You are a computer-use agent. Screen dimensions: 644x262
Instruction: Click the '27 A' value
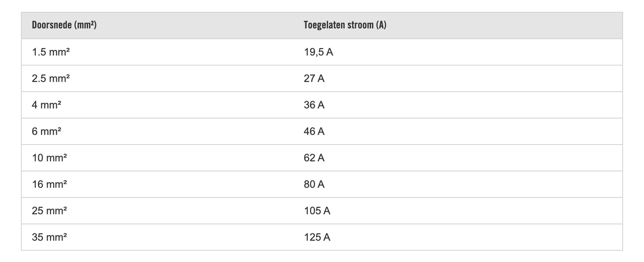314,78
